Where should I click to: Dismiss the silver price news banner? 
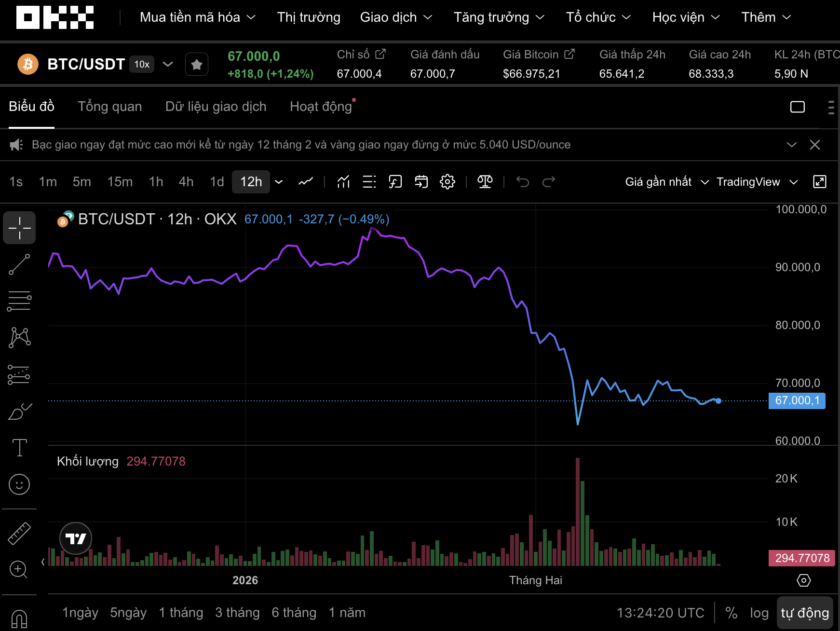[x=815, y=144]
